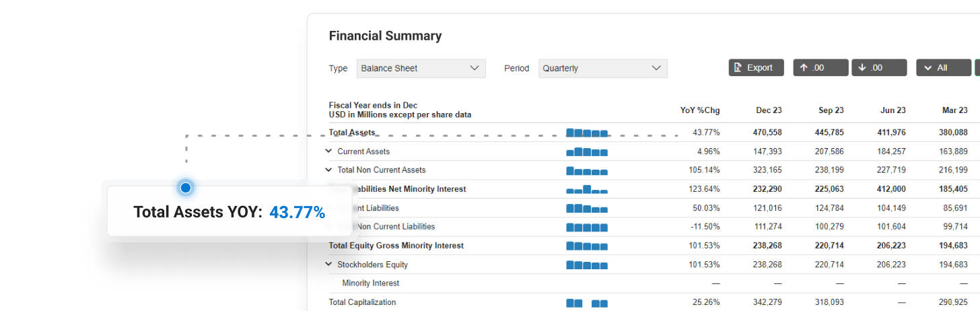Select the YoY %Chg column header
The height and width of the screenshot is (311, 980).
pyautogui.click(x=700, y=110)
